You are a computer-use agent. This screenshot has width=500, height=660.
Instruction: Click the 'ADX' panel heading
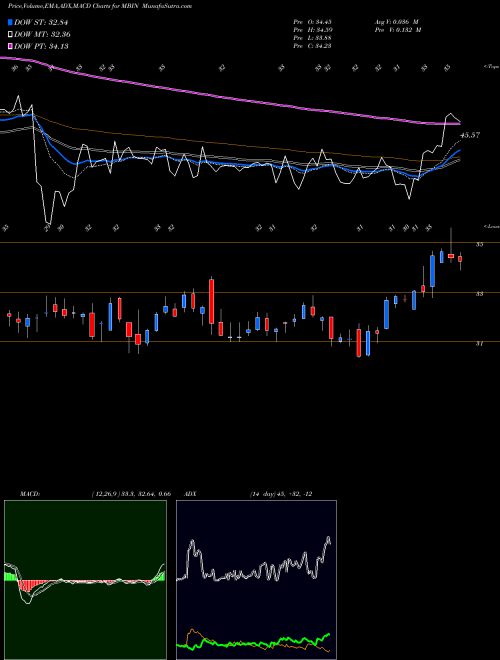191,494
